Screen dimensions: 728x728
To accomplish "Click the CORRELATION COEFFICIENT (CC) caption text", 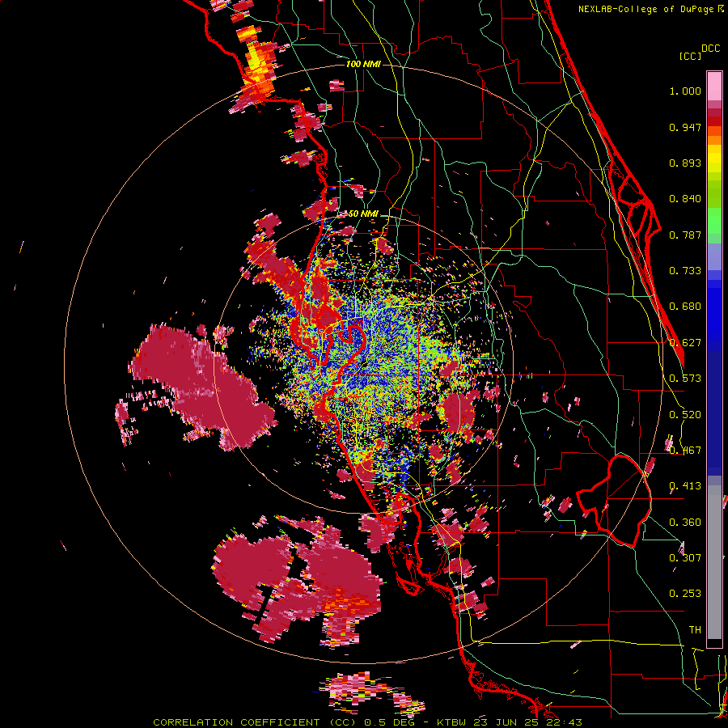I will 256,722.
